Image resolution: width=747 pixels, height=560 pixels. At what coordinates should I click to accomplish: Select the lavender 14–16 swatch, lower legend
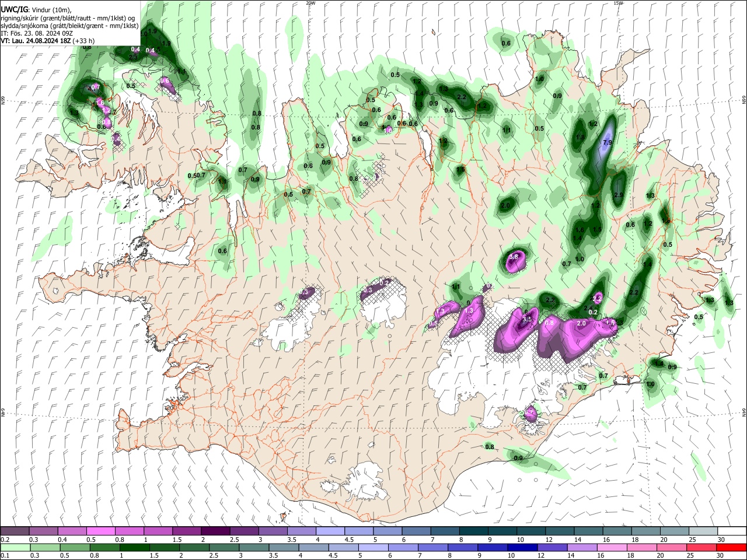click(x=583, y=547)
